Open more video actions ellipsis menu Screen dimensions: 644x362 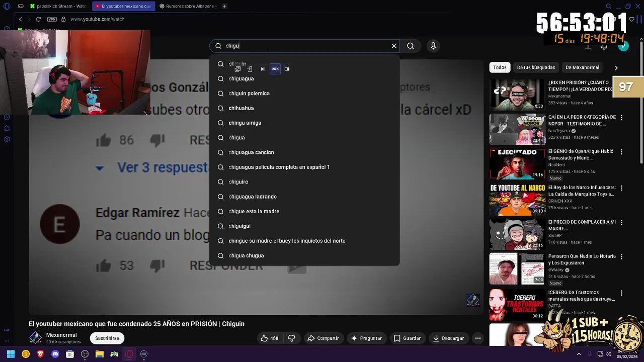(x=478, y=338)
